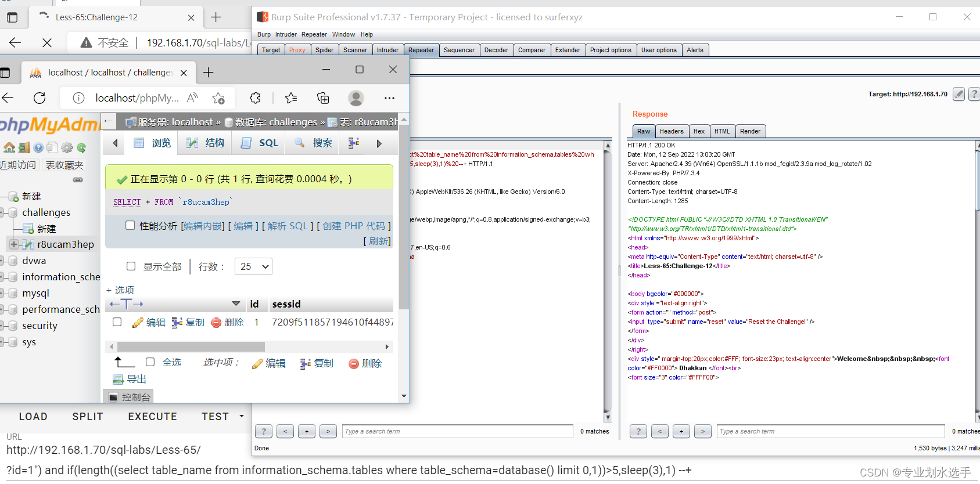The image size is (980, 484).
Task: Switch to SQL tab in phpMyAdmin
Action: pyautogui.click(x=259, y=143)
